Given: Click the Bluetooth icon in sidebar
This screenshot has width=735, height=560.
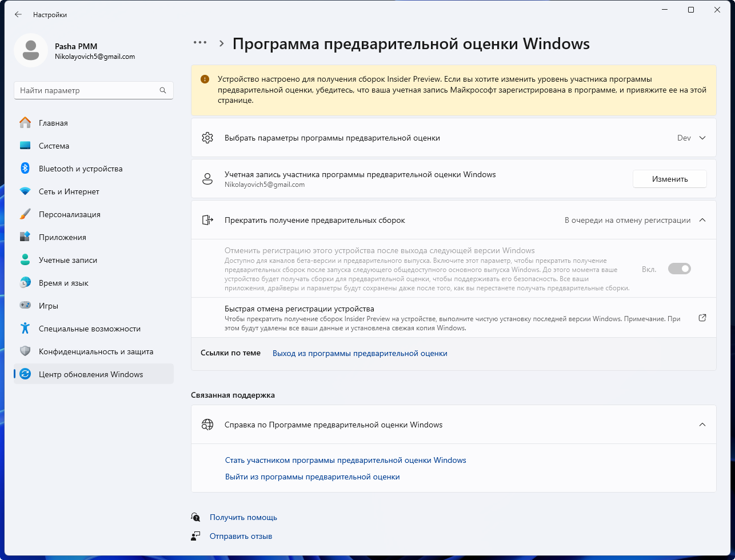Looking at the screenshot, I should pyautogui.click(x=25, y=169).
